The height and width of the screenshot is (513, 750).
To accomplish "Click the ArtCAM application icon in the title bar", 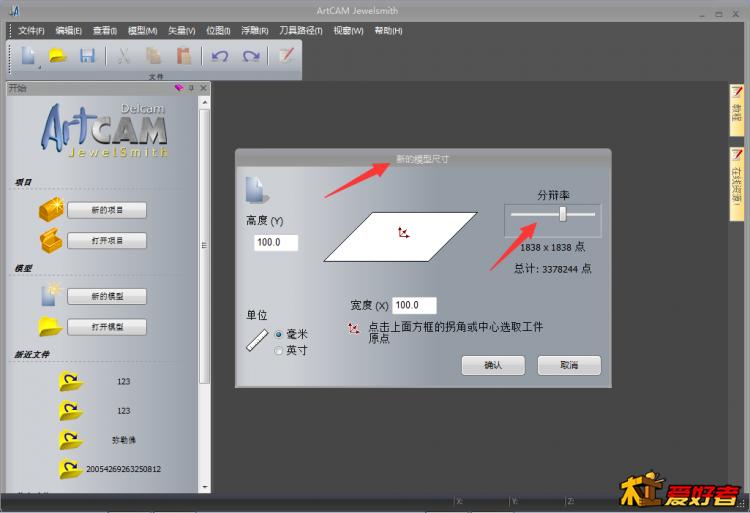I will click(x=14, y=11).
